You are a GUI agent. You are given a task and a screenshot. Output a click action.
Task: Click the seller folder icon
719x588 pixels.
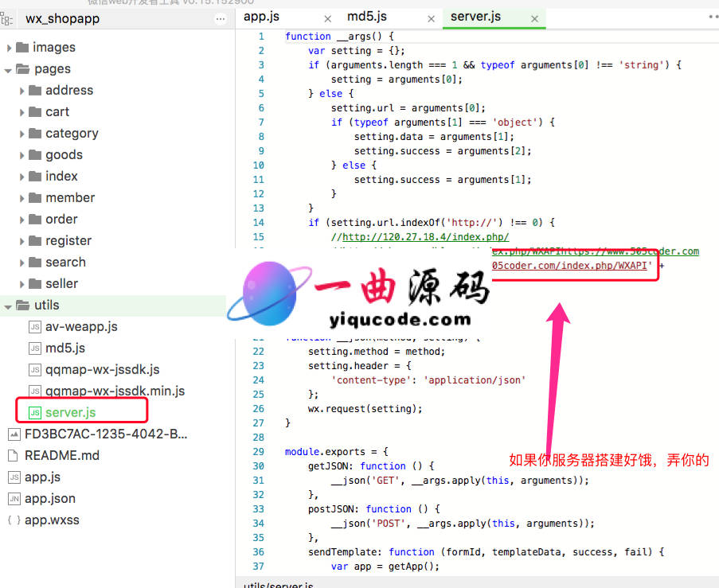tap(35, 284)
